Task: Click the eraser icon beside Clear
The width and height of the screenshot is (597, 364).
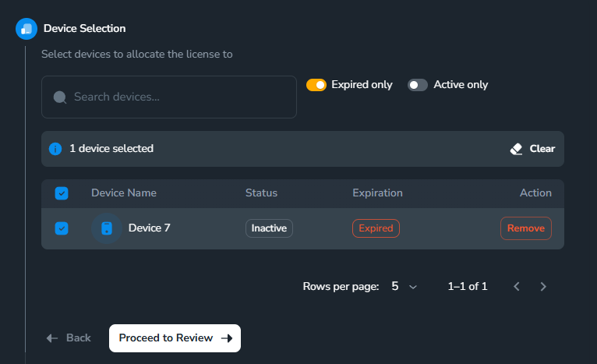Action: pos(516,149)
